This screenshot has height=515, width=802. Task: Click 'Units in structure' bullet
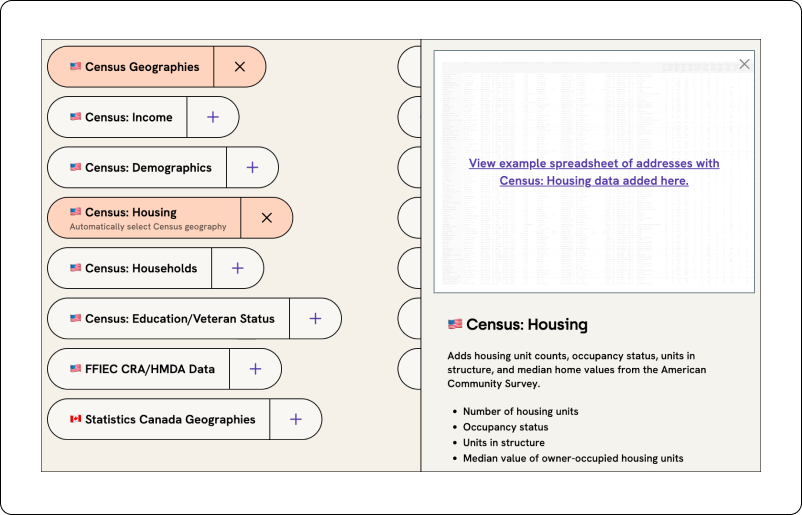tap(504, 442)
